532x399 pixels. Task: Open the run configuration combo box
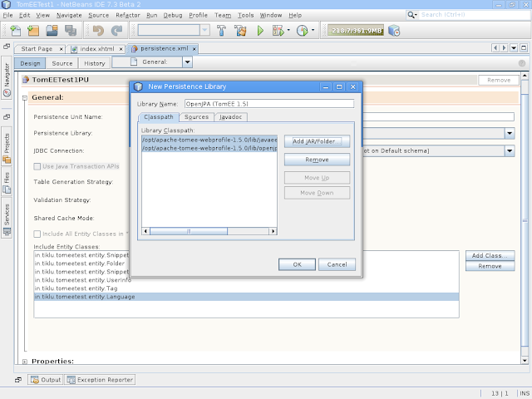pyautogui.click(x=174, y=30)
